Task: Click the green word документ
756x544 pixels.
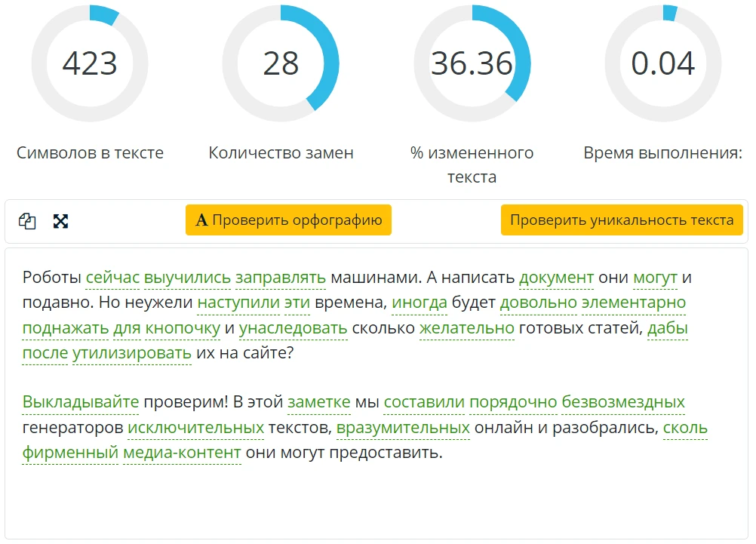Action: pyautogui.click(x=556, y=278)
